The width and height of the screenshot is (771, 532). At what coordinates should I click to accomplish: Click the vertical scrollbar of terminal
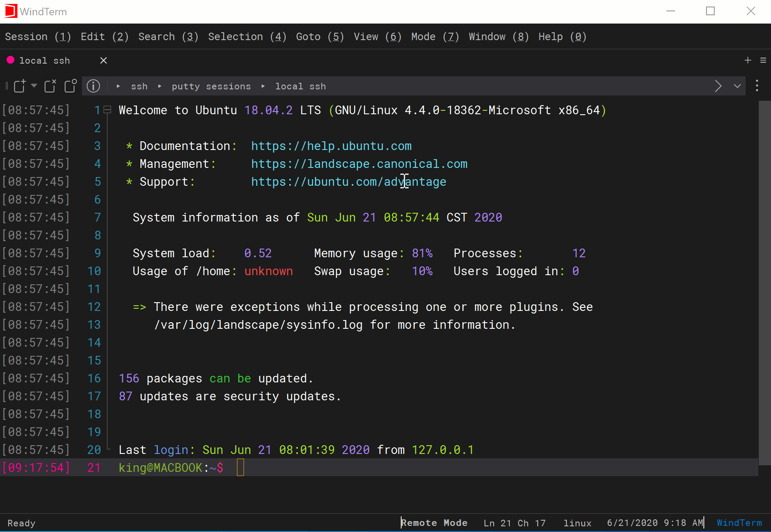(x=764, y=283)
